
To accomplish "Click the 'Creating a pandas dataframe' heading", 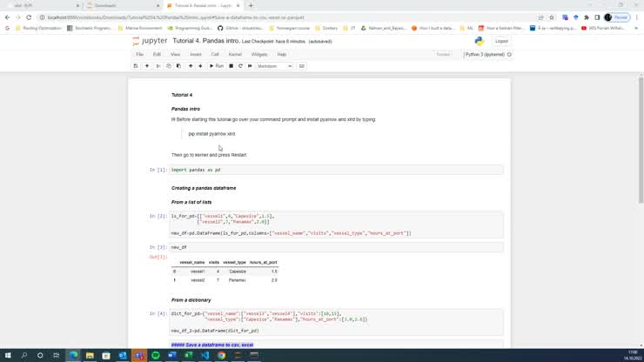I will point(204,188).
